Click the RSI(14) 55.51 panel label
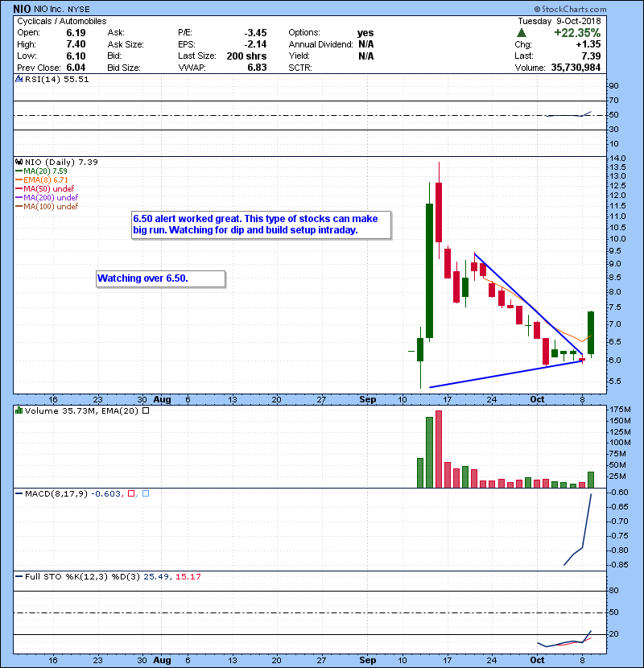Image resolution: width=644 pixels, height=668 pixels. click(x=56, y=79)
